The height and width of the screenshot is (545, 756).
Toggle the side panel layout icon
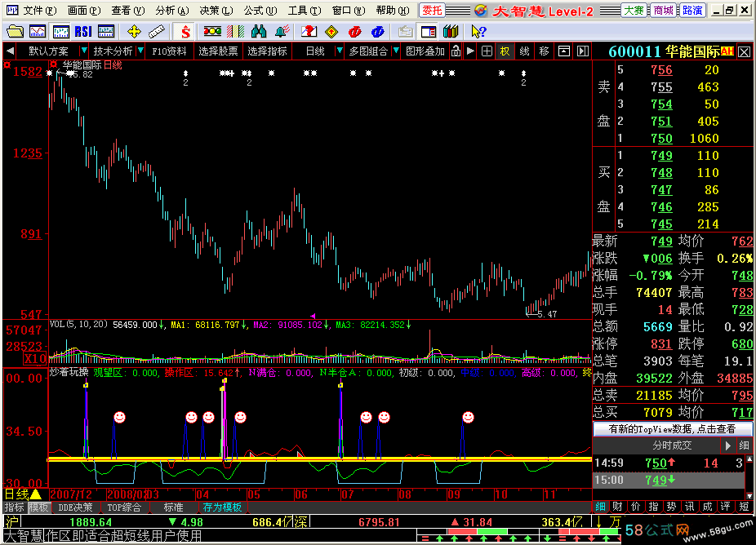coord(428,32)
